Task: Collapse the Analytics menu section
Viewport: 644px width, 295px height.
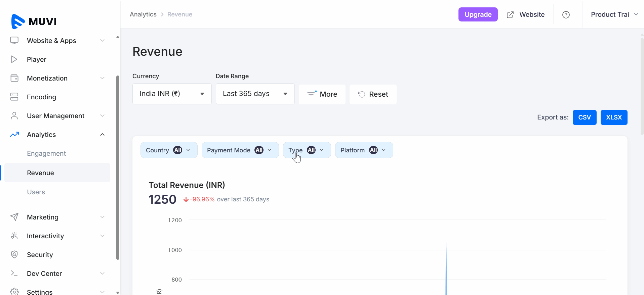Action: 102,135
